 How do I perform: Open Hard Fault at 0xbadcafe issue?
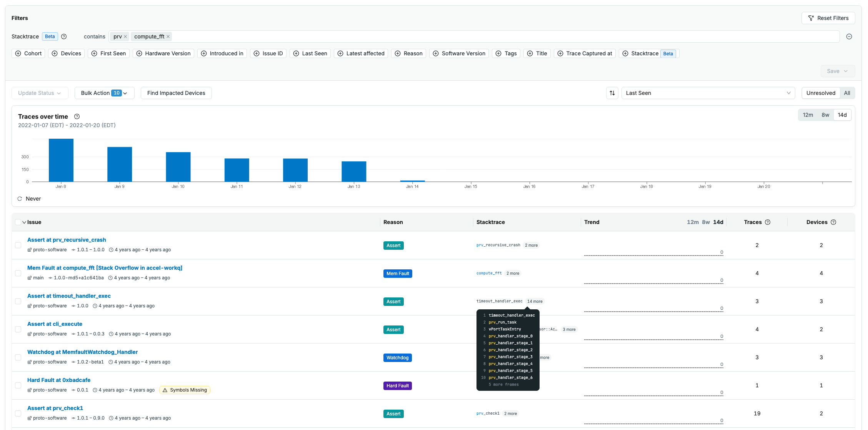(59, 380)
